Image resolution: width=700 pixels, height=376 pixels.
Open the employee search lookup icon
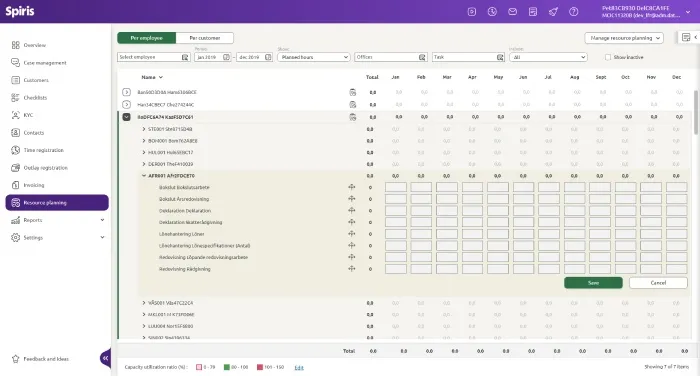pos(185,57)
